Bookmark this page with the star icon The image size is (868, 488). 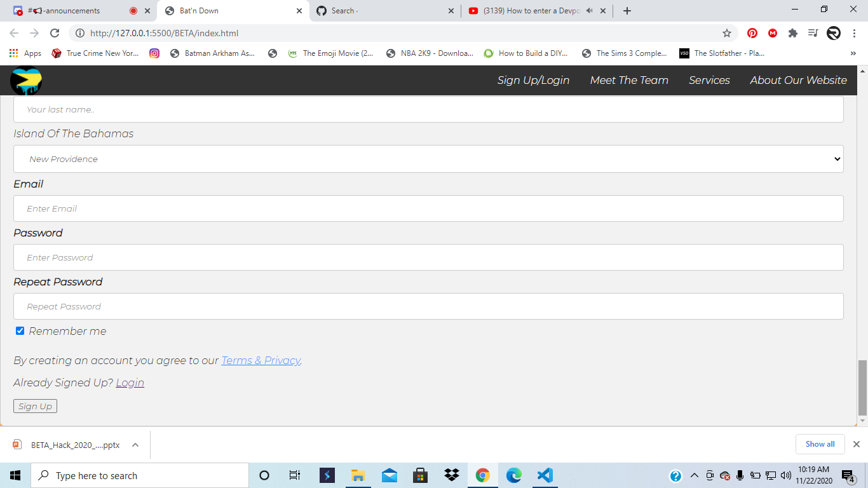click(x=727, y=33)
